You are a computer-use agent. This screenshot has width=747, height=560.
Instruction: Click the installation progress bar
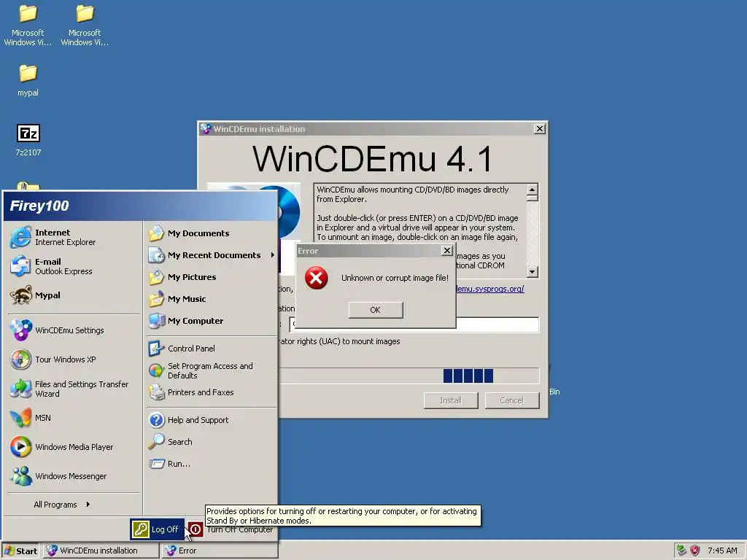pyautogui.click(x=409, y=376)
